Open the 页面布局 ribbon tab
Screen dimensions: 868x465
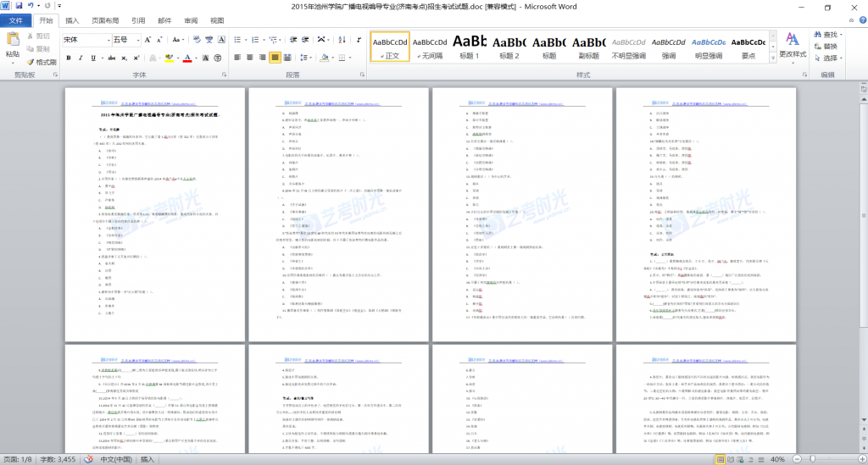click(x=105, y=20)
